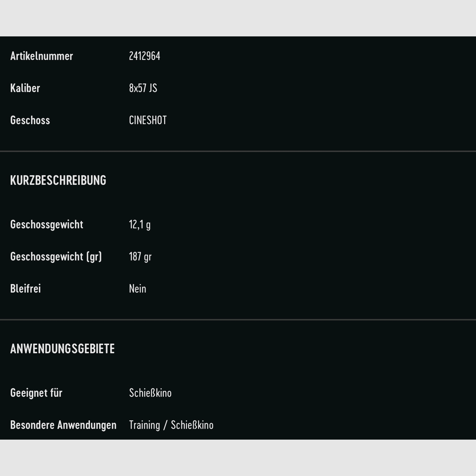The image size is (476, 476).
Task: Click the Geschoss row label
Action: pyautogui.click(x=30, y=120)
